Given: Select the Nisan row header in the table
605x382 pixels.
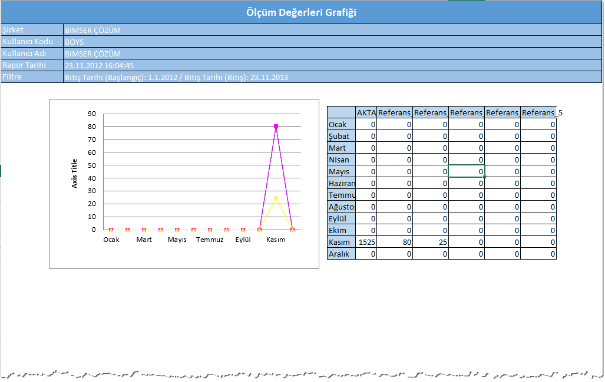Looking at the screenshot, I should [x=341, y=159].
